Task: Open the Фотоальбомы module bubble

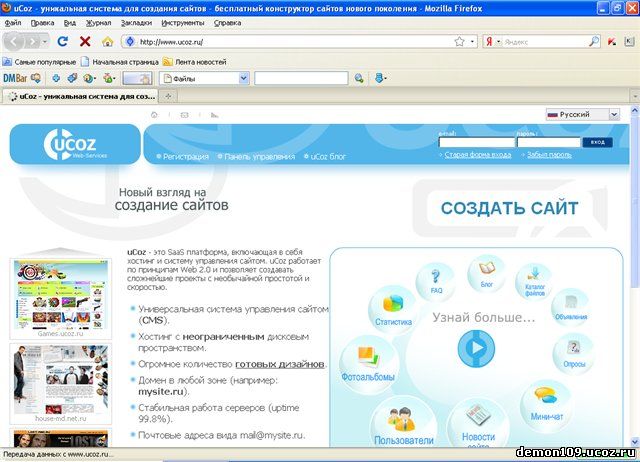Action: (368, 364)
